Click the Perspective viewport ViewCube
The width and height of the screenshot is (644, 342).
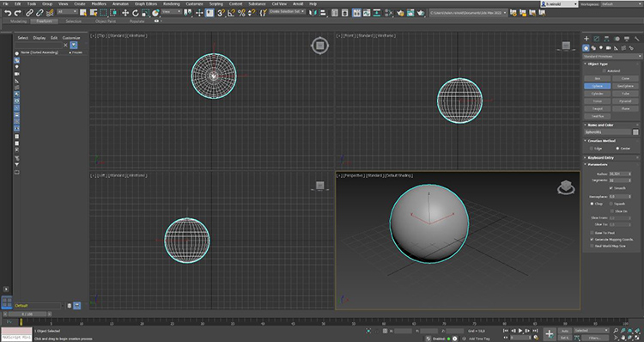click(x=566, y=188)
